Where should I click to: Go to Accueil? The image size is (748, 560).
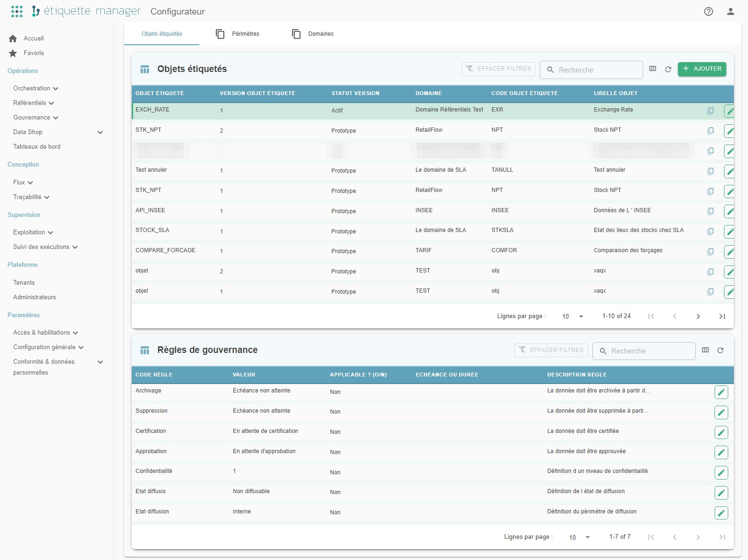coord(34,39)
